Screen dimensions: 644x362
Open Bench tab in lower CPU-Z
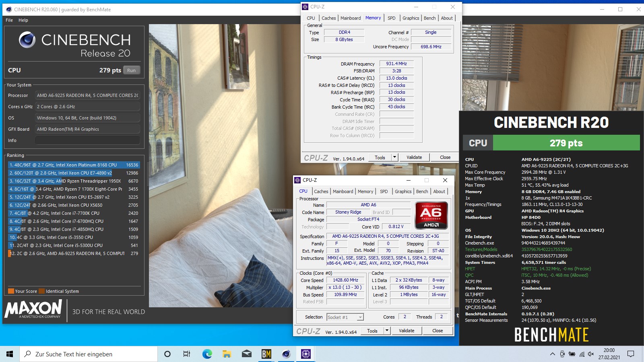coord(422,191)
